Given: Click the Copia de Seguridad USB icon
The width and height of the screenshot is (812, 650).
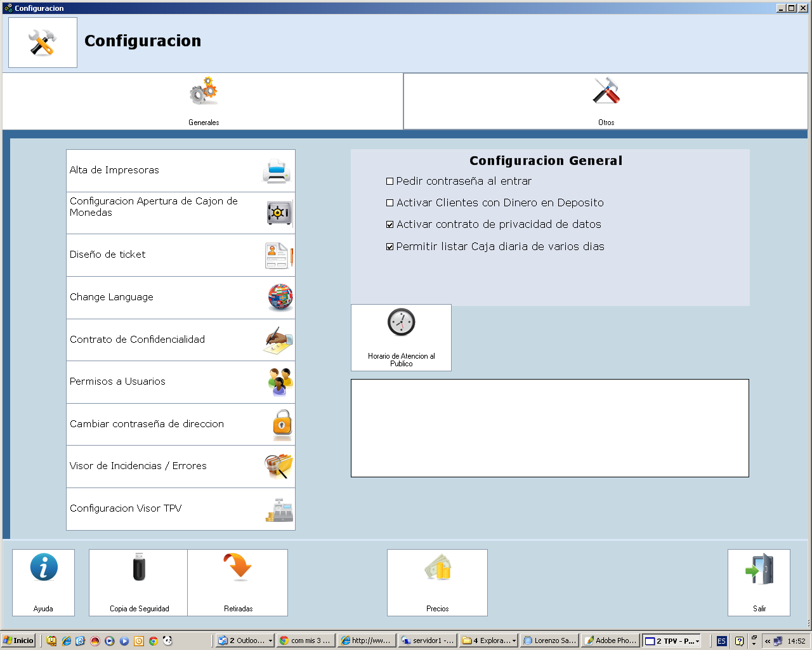Looking at the screenshot, I should pos(139,567).
